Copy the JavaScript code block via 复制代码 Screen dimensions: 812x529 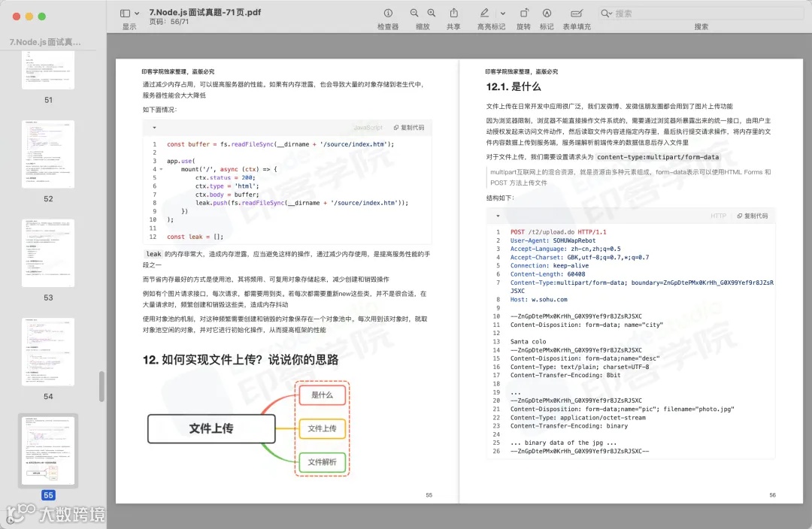pos(409,127)
